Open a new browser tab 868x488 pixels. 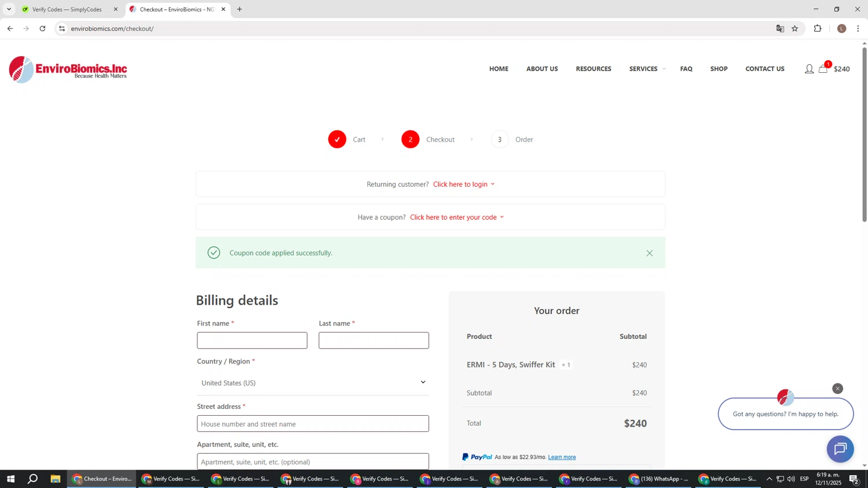pos(240,9)
